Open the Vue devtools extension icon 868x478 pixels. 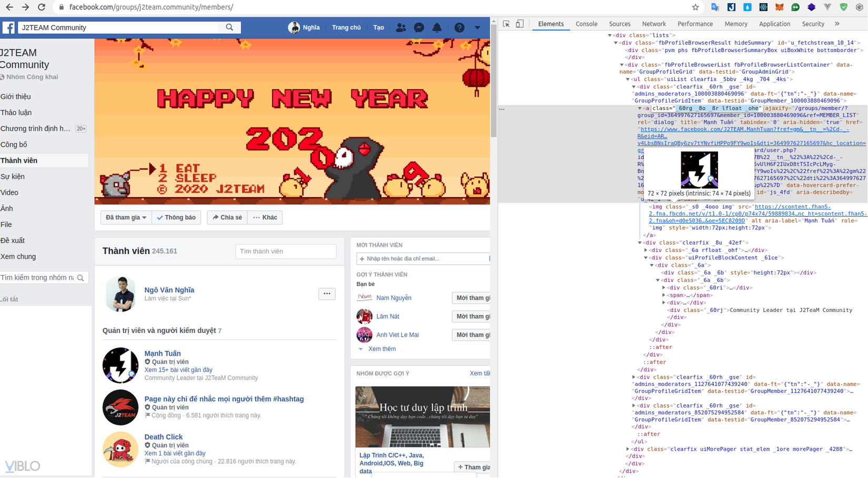pos(827,7)
